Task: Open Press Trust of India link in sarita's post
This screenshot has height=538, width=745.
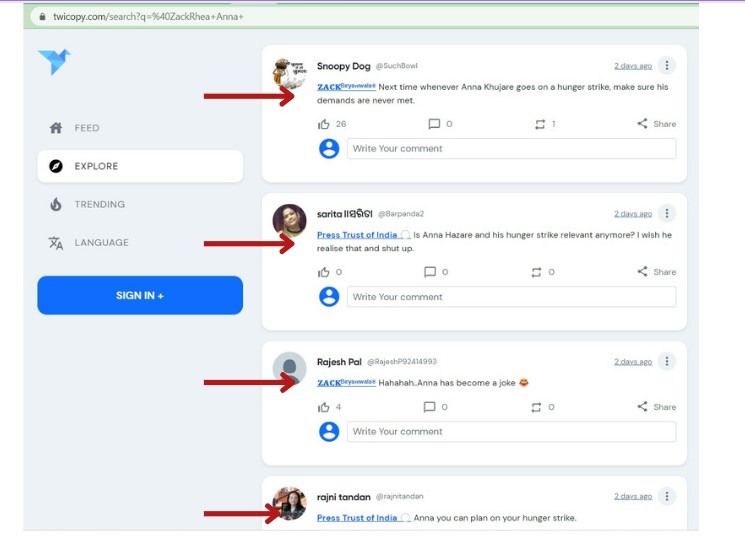Action: (357, 235)
